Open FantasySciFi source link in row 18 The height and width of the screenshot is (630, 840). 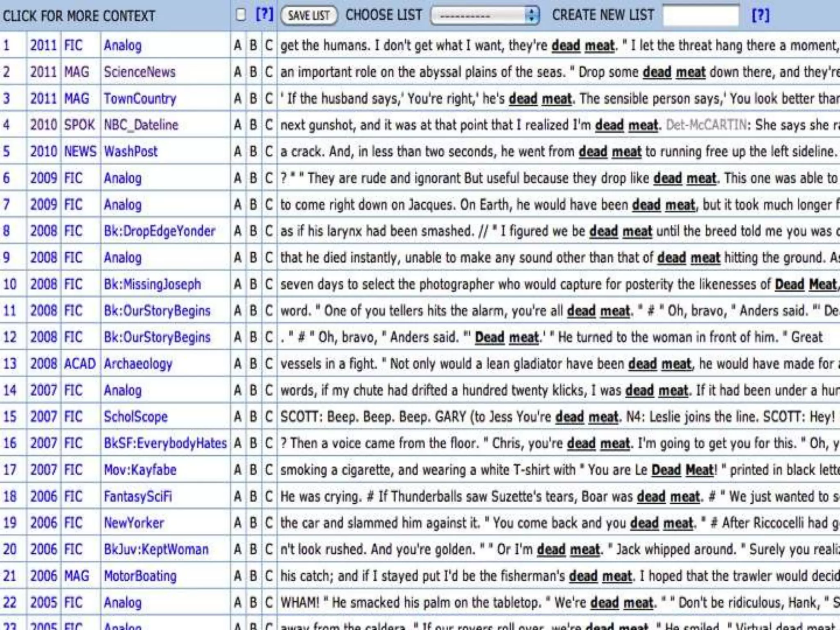click(x=138, y=496)
